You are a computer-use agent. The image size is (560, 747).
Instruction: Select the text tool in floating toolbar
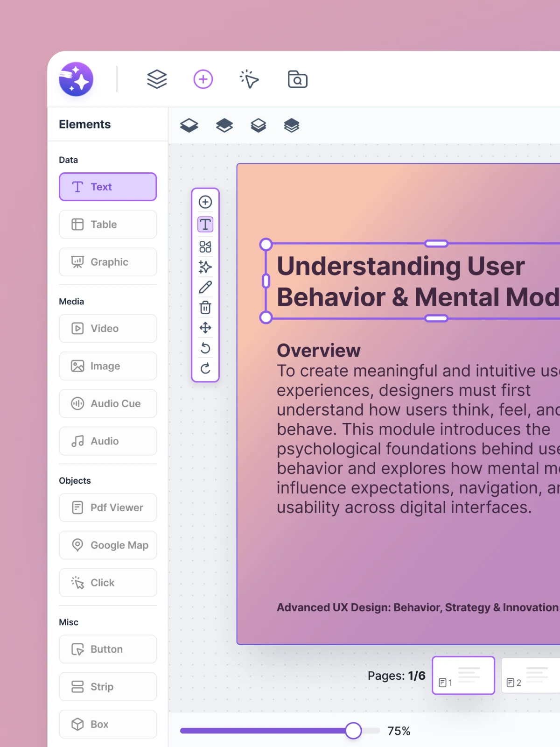(205, 225)
